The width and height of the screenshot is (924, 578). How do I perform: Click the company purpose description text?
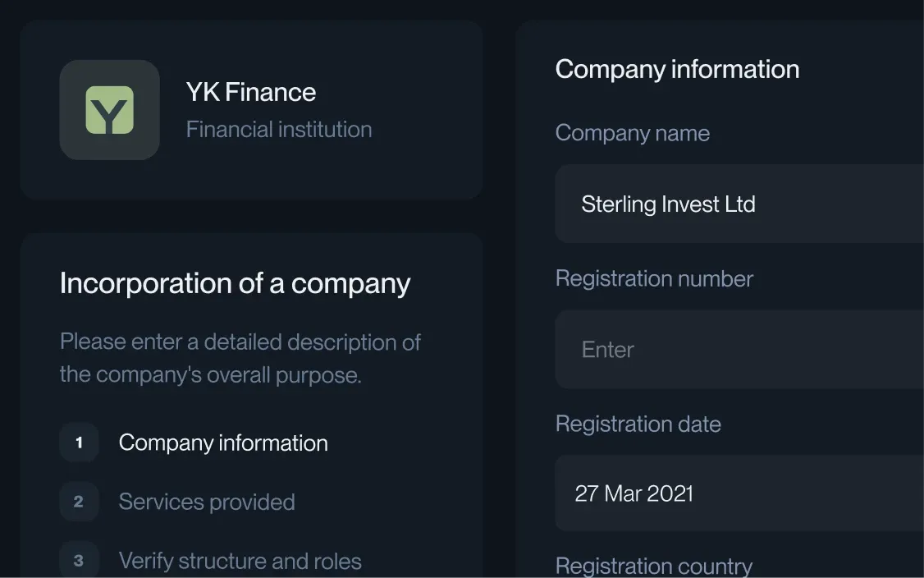tap(240, 358)
